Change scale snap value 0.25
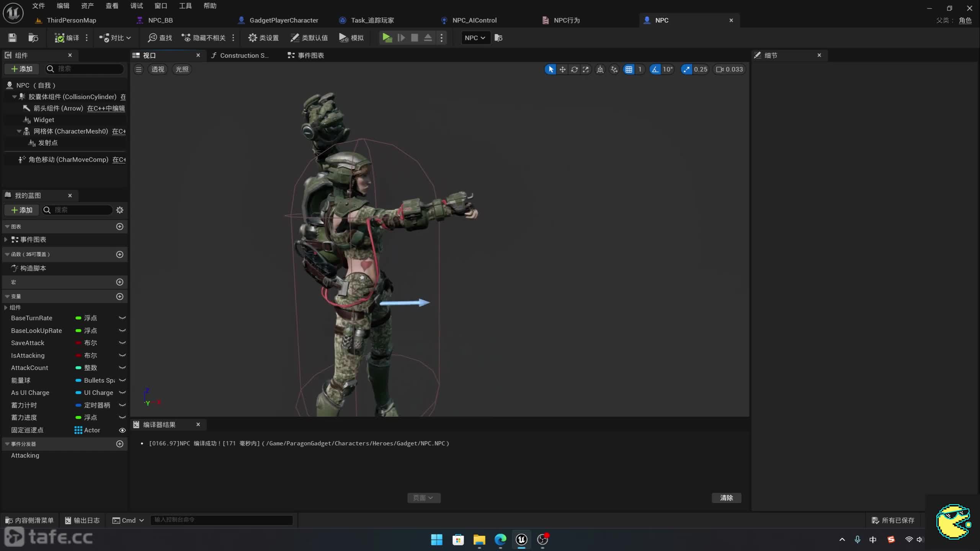The width and height of the screenshot is (980, 551). pyautogui.click(x=701, y=69)
